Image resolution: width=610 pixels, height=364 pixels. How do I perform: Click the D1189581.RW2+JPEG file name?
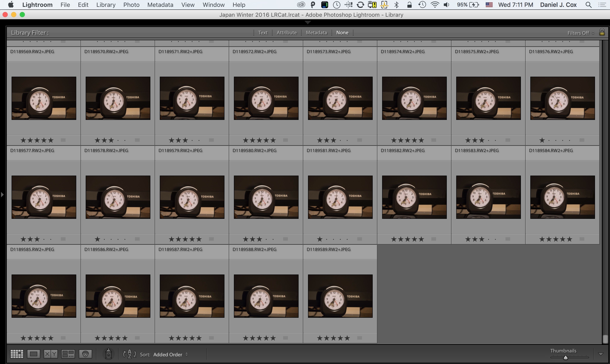click(x=329, y=150)
